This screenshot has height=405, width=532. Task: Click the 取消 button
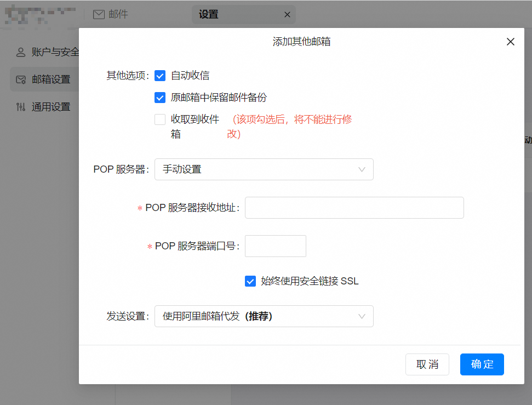pyautogui.click(x=427, y=364)
